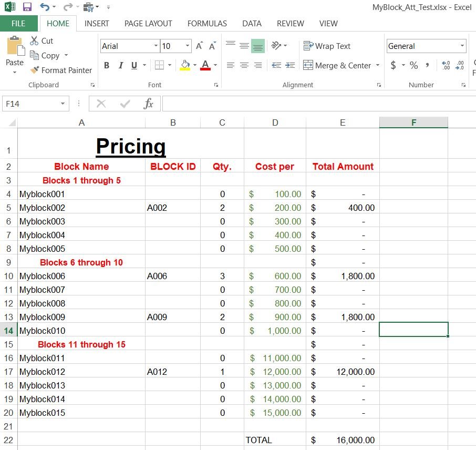Toggle Bold formatting
This screenshot has width=476, height=450.
point(107,65)
